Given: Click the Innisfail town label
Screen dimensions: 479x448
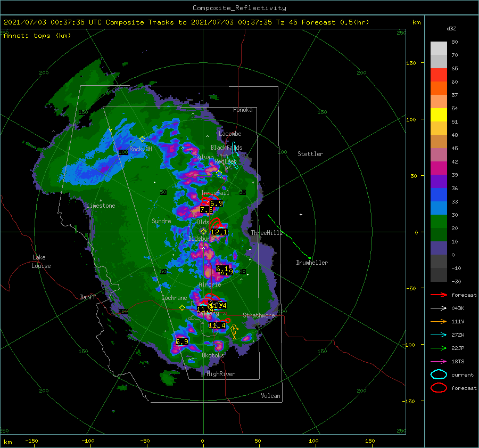Looking at the screenshot, I should [215, 193].
